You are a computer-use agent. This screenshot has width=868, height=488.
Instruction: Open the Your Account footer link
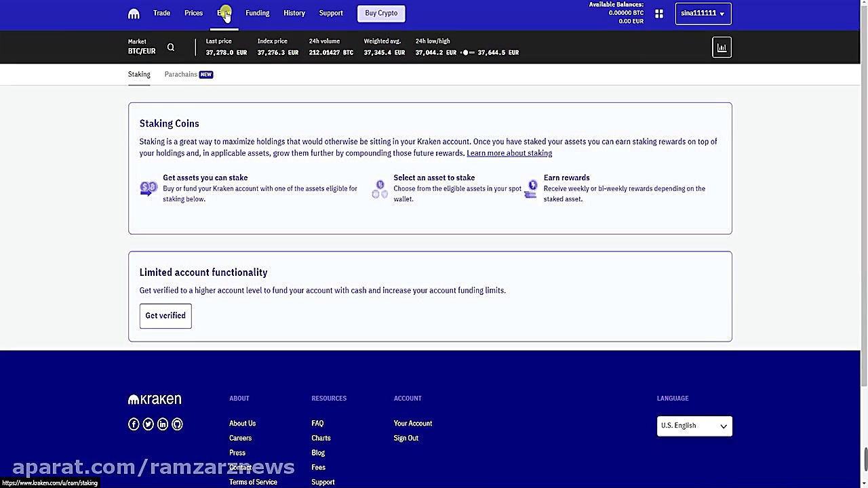pos(413,424)
